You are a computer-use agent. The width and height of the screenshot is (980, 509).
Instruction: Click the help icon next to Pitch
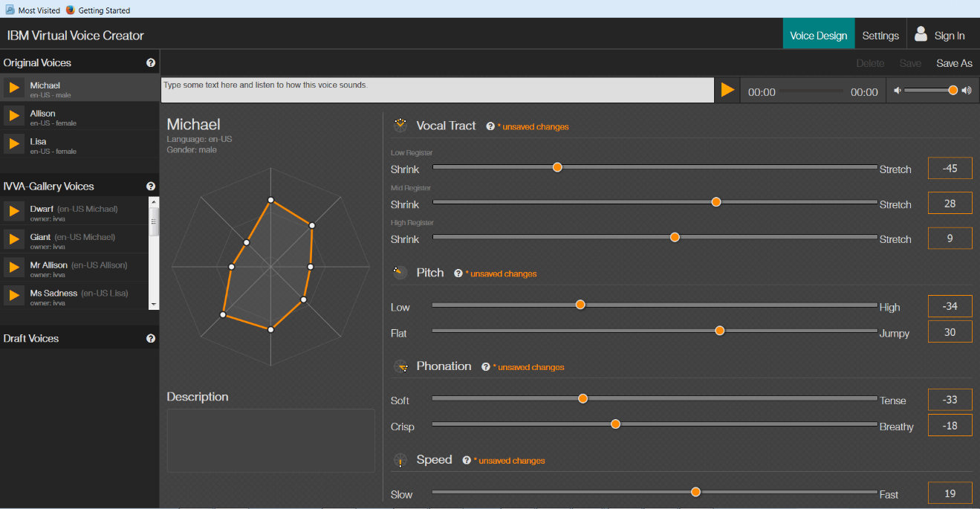(458, 273)
